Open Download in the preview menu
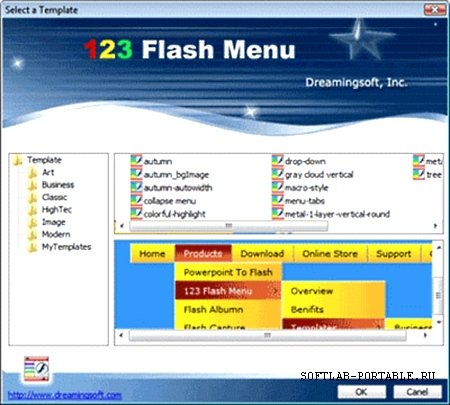450x405 pixels. coord(262,254)
